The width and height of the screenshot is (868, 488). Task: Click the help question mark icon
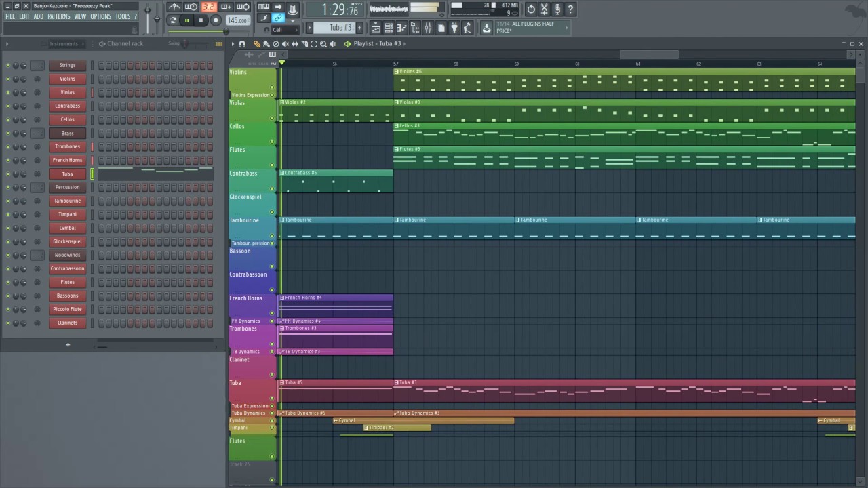tap(570, 9)
